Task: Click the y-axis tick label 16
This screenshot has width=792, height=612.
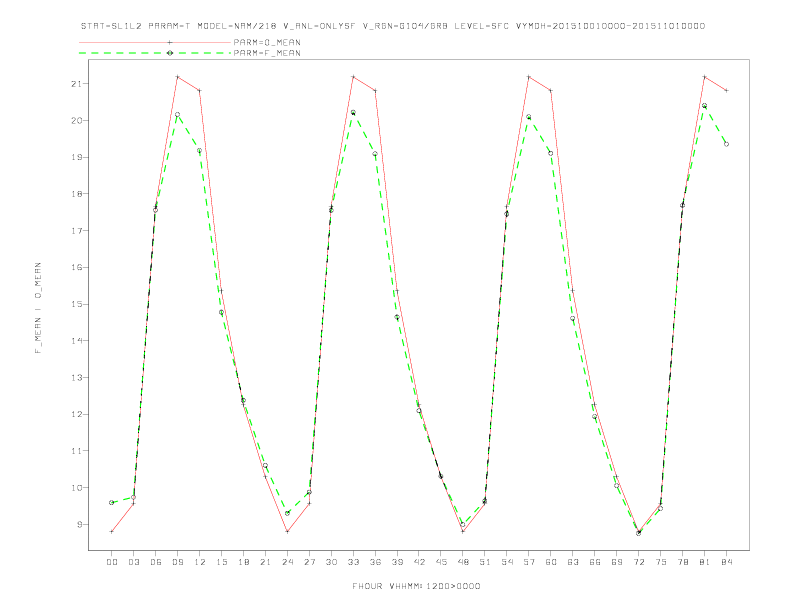Action: coord(76,268)
